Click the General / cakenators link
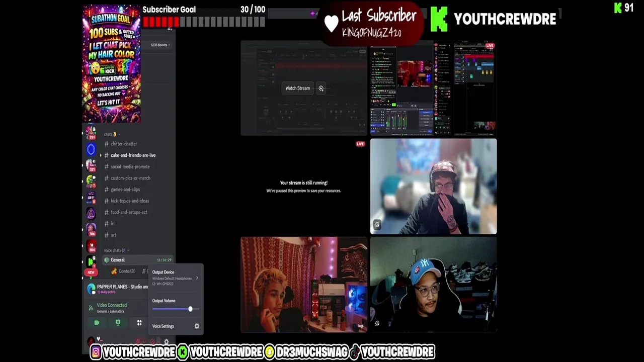 (110, 311)
